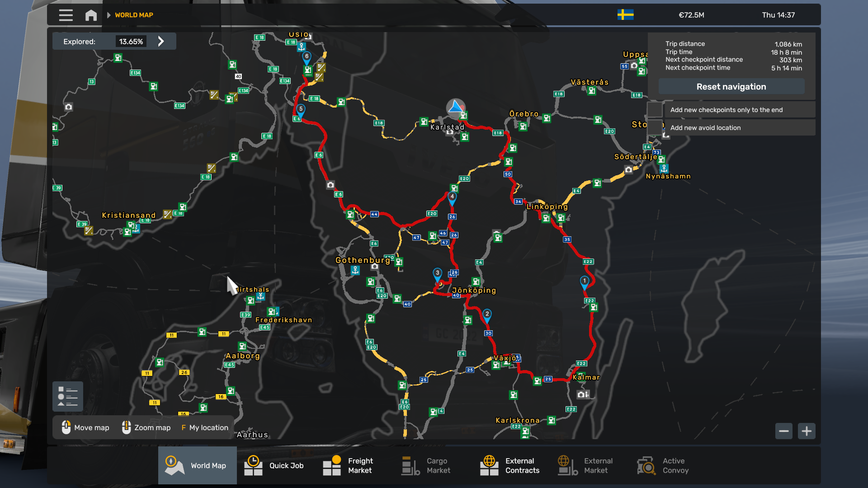This screenshot has width=868, height=488.
Task: Open the hamburger main menu
Action: point(66,15)
